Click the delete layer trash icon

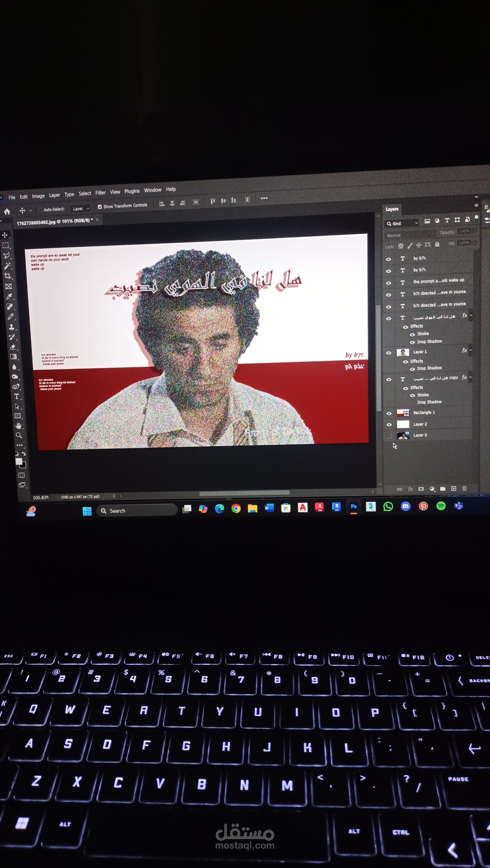[464, 489]
